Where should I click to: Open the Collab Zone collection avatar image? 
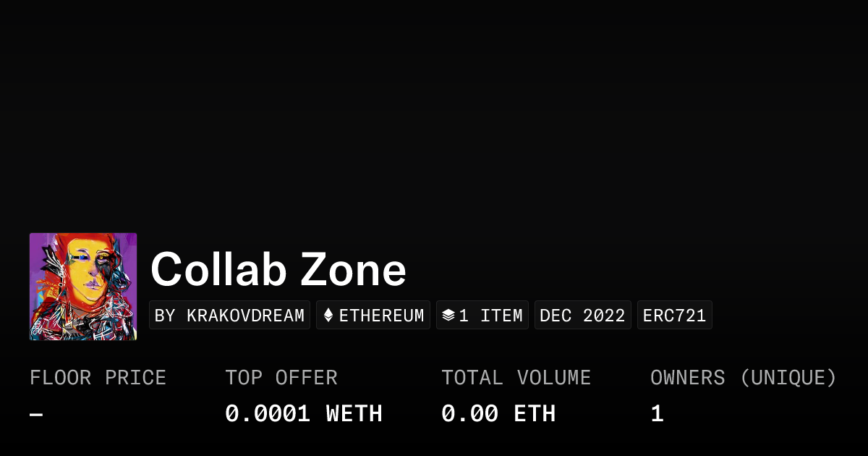point(83,287)
